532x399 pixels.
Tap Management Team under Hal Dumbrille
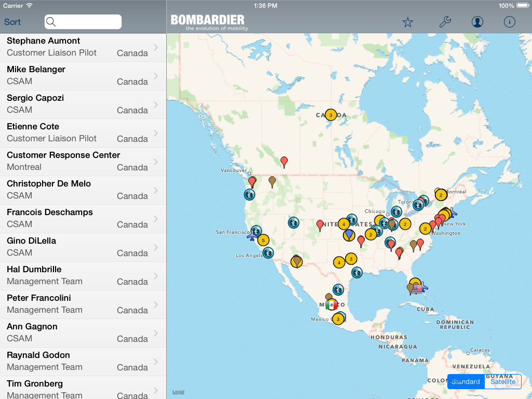click(45, 281)
